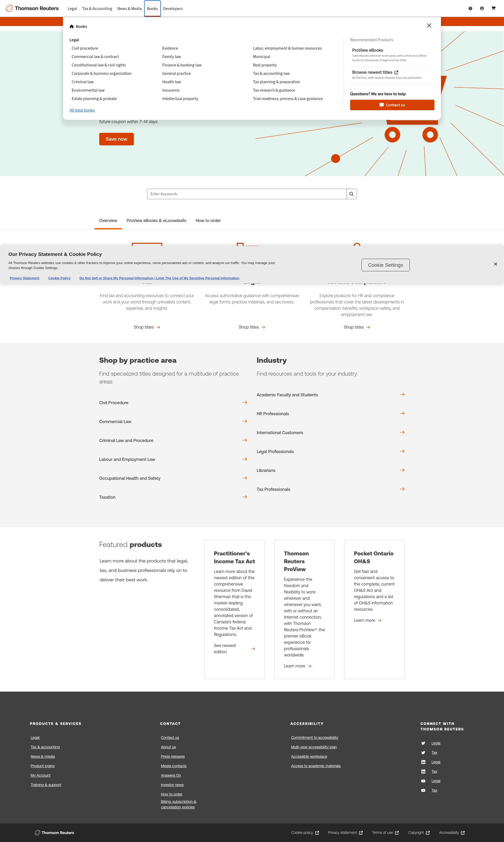Toggle the Books navigation menu

[x=153, y=8]
